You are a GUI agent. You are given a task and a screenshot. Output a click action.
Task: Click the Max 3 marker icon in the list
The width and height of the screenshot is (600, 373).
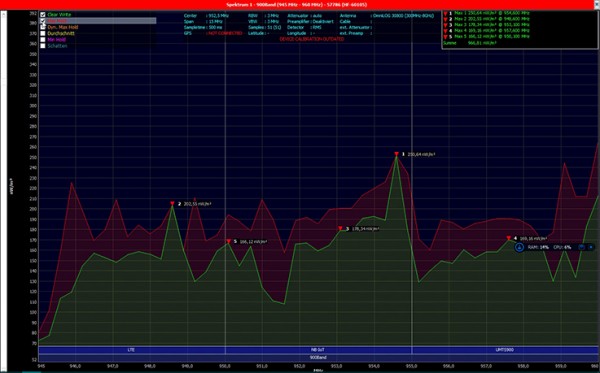(x=445, y=25)
